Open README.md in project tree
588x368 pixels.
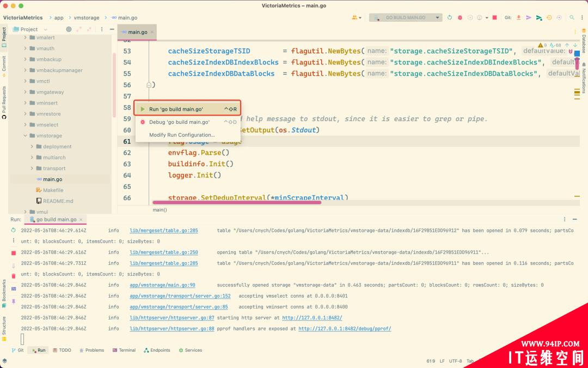(x=58, y=201)
